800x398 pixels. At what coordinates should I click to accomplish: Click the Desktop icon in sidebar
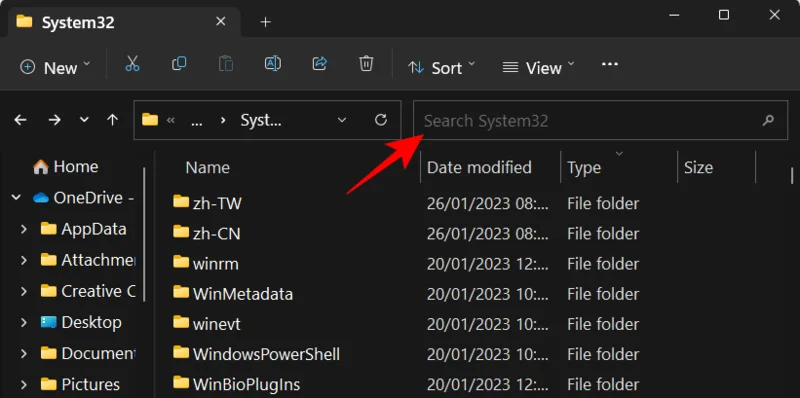pos(48,322)
